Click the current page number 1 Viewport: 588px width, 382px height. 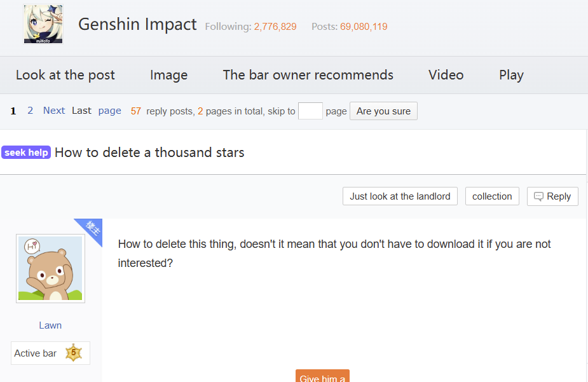click(x=13, y=111)
